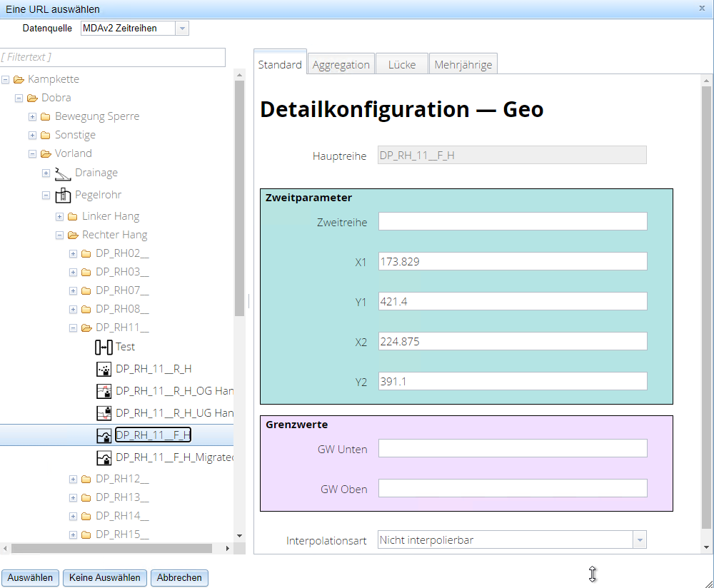The height and width of the screenshot is (588, 714).
Task: Click the DP_RH_11__R_H series icon
Action: tap(104, 369)
